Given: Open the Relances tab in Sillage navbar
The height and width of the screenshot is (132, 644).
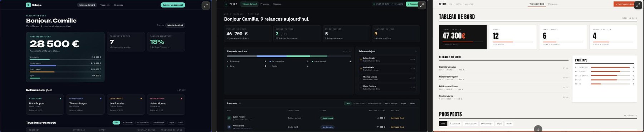Looking at the screenshot, I should (x=118, y=5).
